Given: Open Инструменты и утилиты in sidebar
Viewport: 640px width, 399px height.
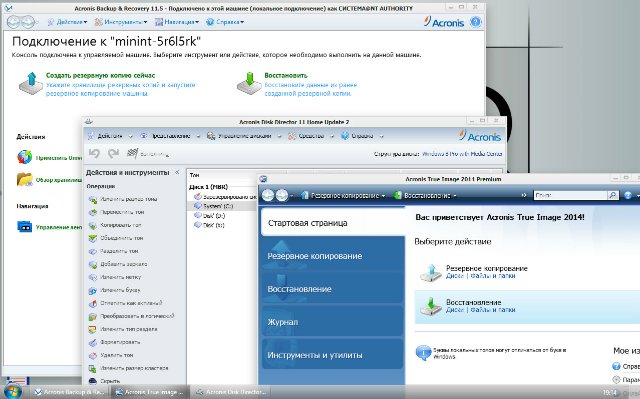Looking at the screenshot, I should pos(332,355).
